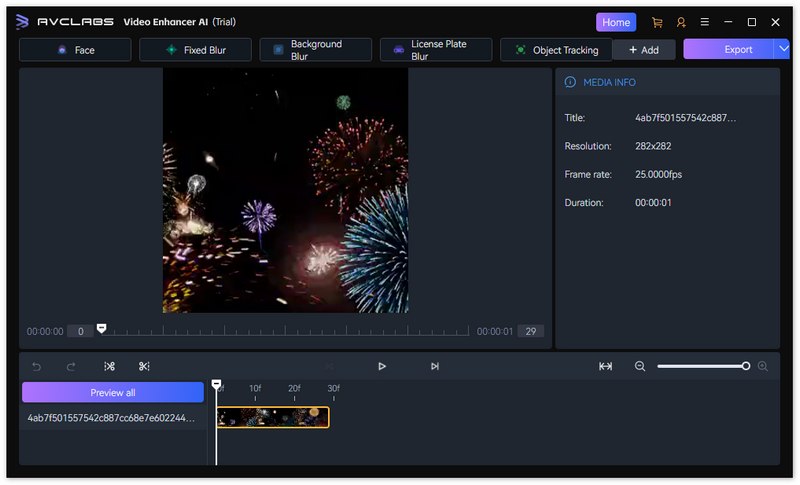Viewport: 800px width, 485px height.
Task: Click the user account icon
Action: (x=681, y=22)
